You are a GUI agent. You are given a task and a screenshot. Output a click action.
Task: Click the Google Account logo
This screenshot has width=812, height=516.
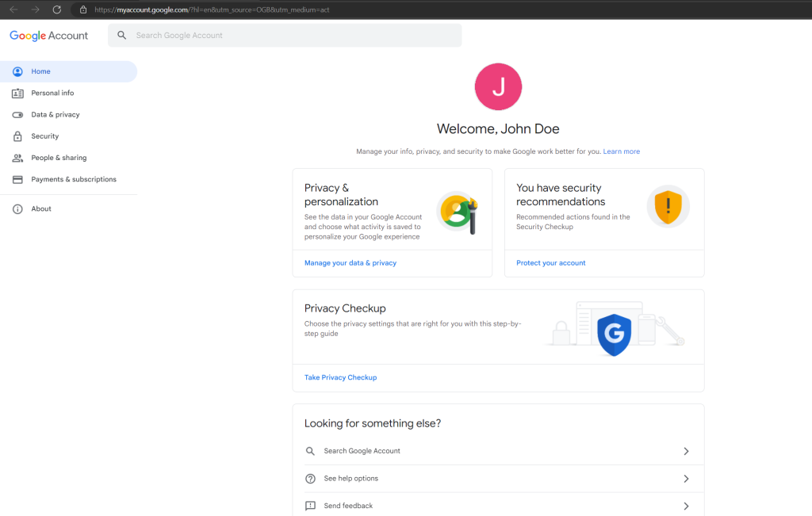48,36
